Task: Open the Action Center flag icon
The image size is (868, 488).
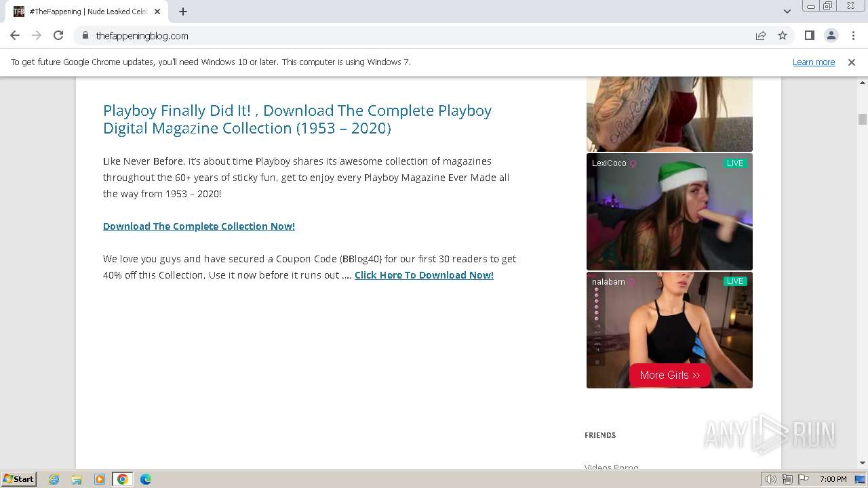Action: pos(804,479)
